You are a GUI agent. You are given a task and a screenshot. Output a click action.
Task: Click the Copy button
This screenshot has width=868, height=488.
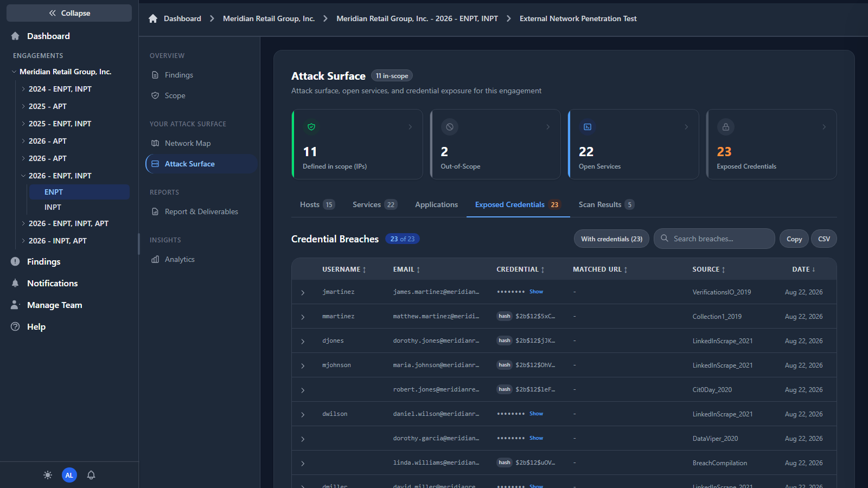coord(794,239)
